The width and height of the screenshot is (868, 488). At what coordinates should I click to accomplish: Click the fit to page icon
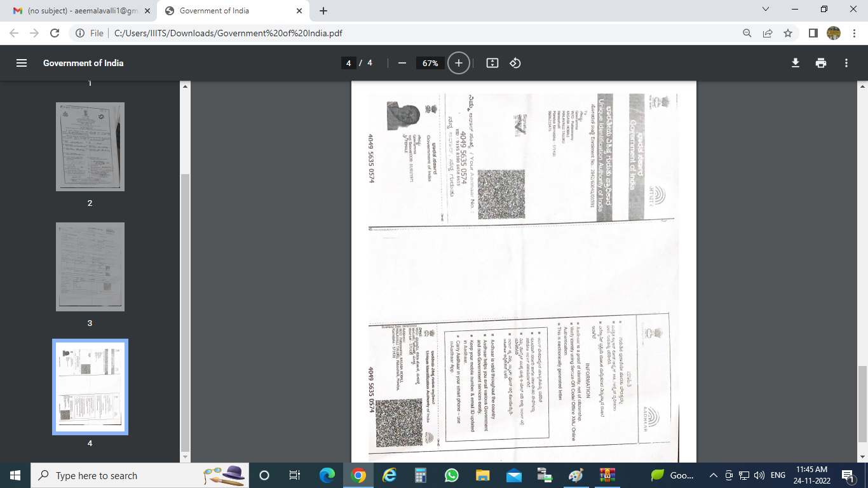click(x=492, y=63)
